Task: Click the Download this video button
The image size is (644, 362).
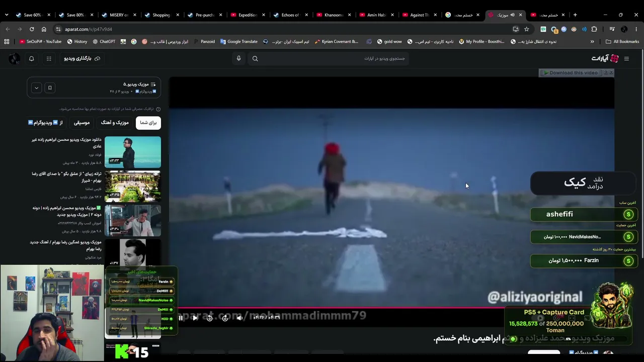Action: click(x=571, y=73)
